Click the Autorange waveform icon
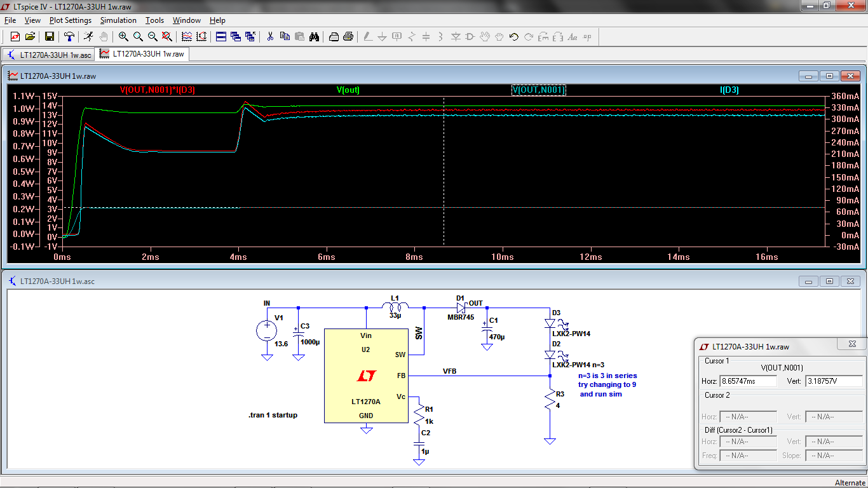Screen dimensions: 868x488 (x=187, y=37)
